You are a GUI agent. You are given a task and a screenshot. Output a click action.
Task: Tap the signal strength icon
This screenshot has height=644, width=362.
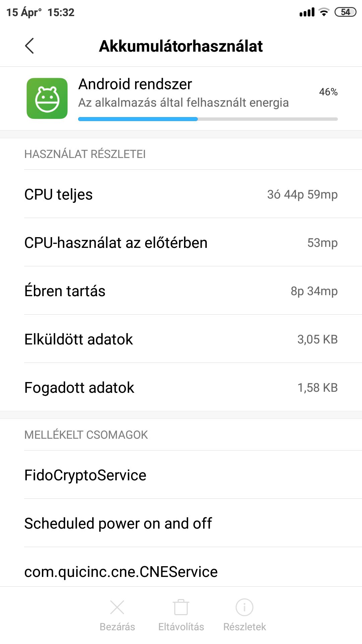(307, 12)
